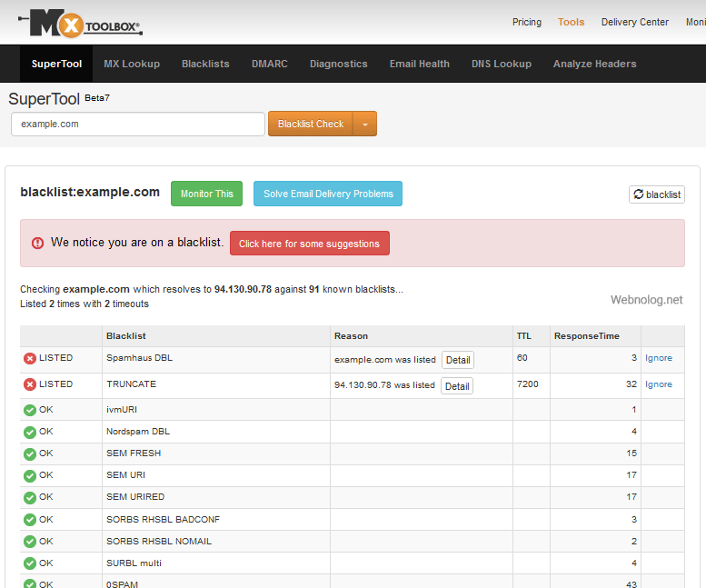Click the 'example.com was listed' reason text
706x588 pixels.
(385, 360)
